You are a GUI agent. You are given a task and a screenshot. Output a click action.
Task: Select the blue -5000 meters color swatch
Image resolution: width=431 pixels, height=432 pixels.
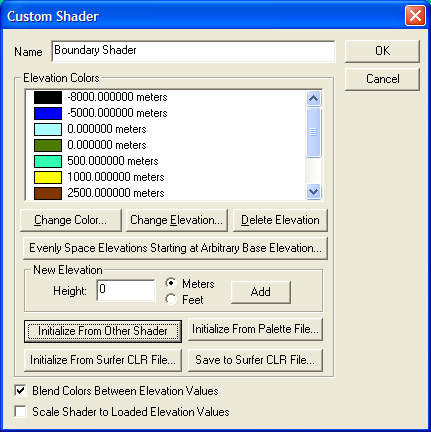[48, 113]
